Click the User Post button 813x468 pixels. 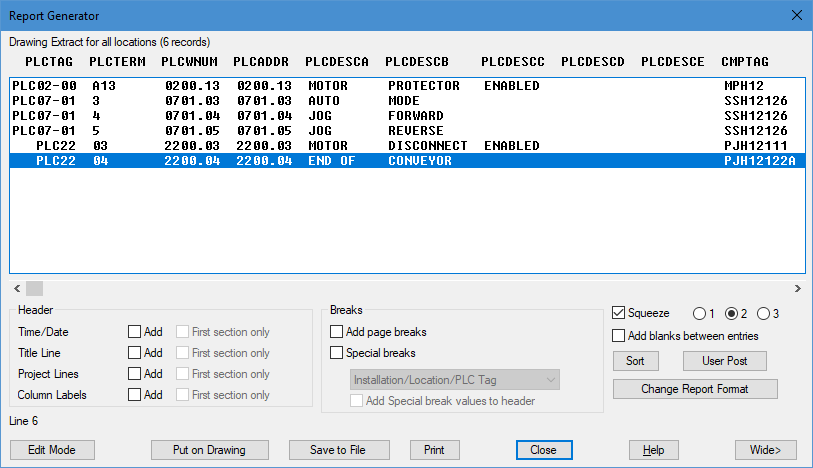click(x=724, y=361)
